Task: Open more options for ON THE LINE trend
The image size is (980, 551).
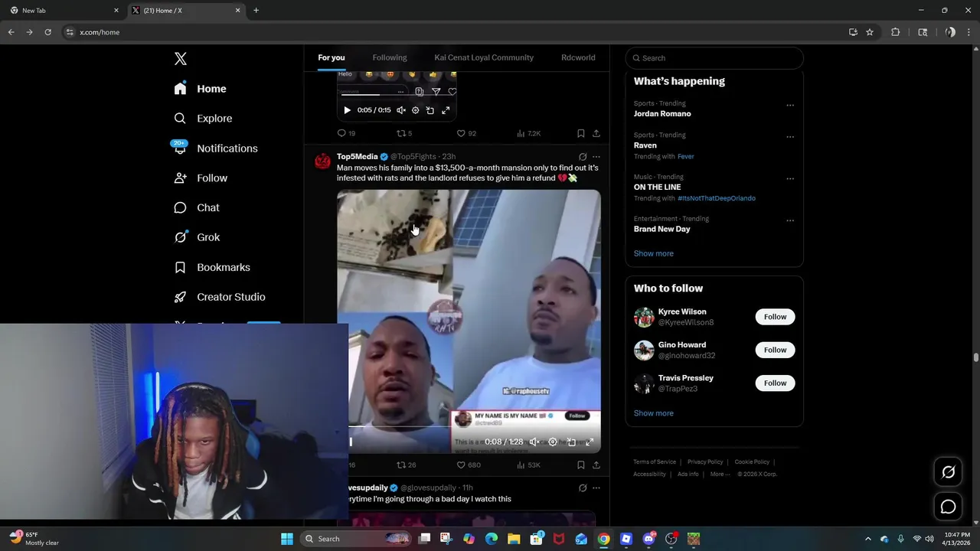Action: tap(790, 179)
